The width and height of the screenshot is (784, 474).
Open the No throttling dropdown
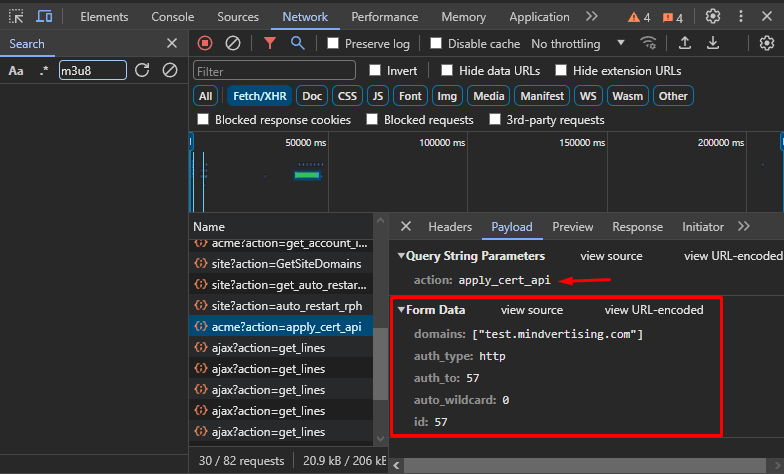pos(578,44)
